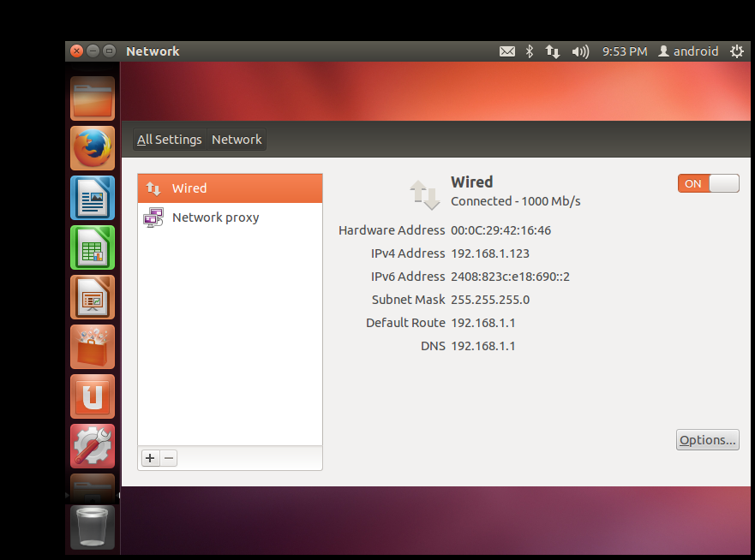
Task: Turn off the Wired connection switch
Action: click(x=708, y=183)
